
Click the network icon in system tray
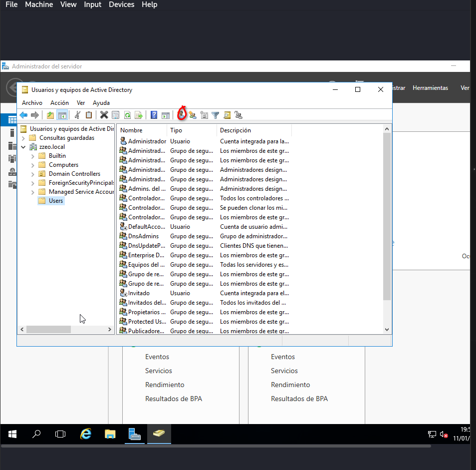click(x=432, y=435)
